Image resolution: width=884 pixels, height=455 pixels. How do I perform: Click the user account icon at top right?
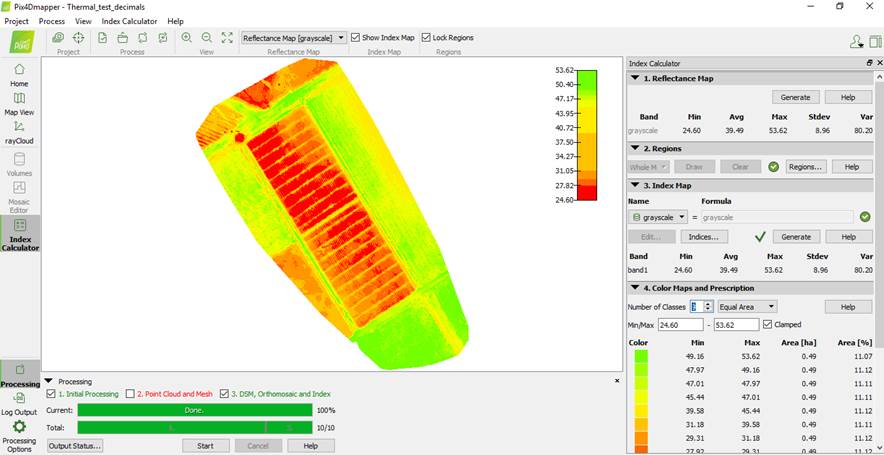(857, 41)
